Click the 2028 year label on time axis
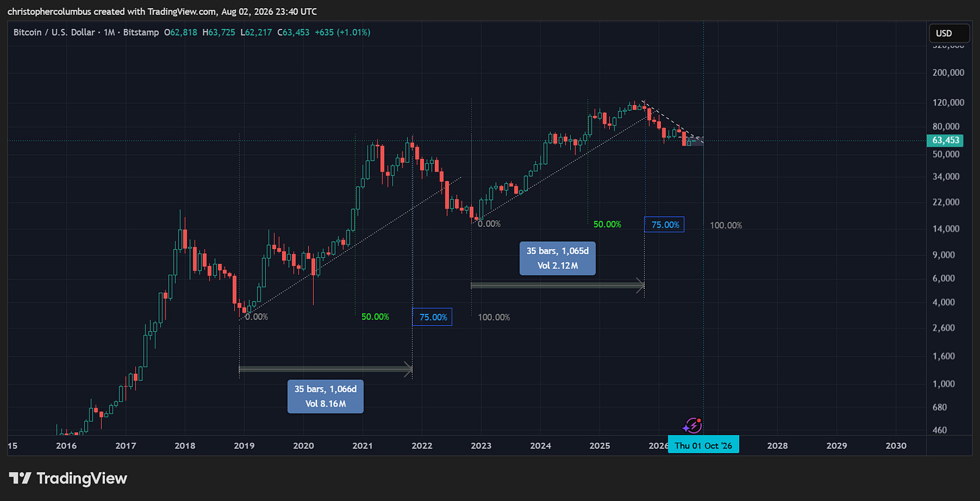This screenshot has width=980, height=501. click(777, 446)
